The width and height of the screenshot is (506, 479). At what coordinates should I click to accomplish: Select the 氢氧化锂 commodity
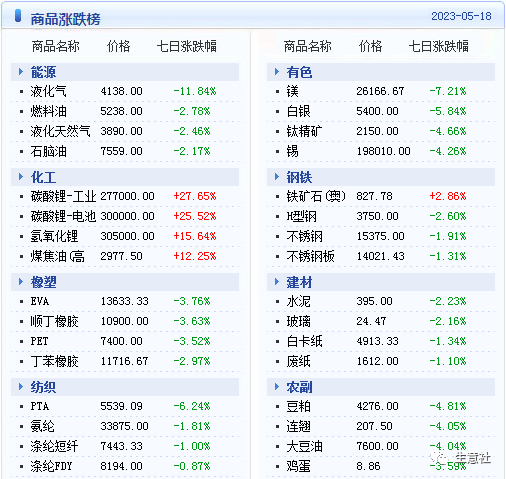[x=54, y=236]
